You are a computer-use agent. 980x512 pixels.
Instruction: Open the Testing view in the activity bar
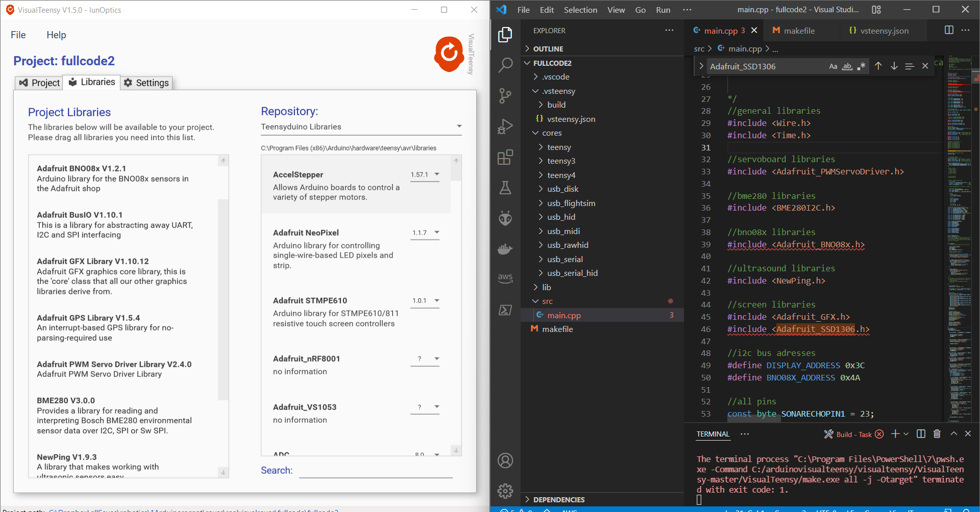pyautogui.click(x=505, y=188)
